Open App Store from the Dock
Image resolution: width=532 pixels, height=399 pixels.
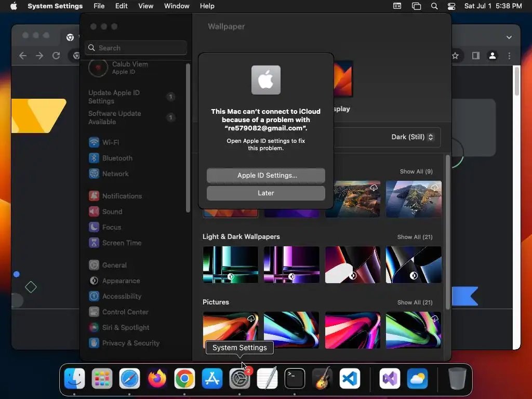click(212, 378)
